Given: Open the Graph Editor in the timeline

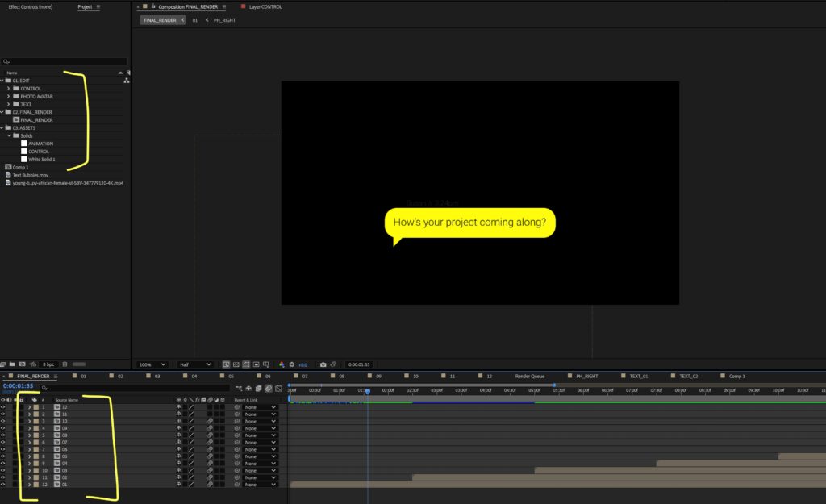Looking at the screenshot, I should point(278,389).
